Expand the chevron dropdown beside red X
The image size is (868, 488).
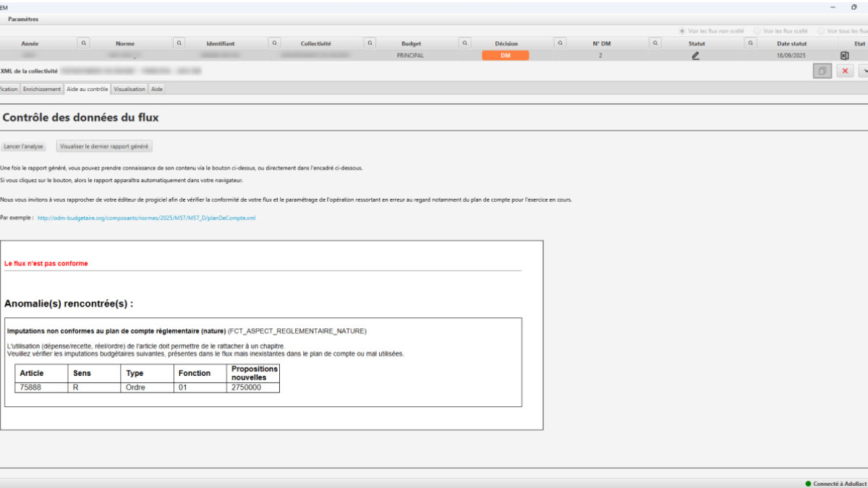[864, 71]
